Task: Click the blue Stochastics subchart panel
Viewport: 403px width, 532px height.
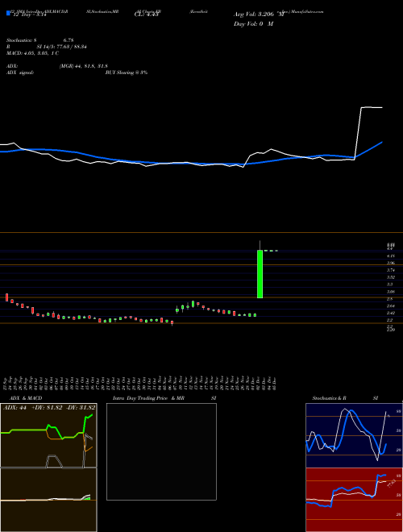Action: tap(354, 435)
